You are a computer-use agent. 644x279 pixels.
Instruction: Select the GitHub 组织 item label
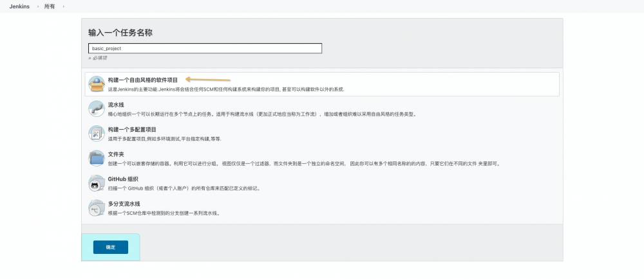click(123, 179)
